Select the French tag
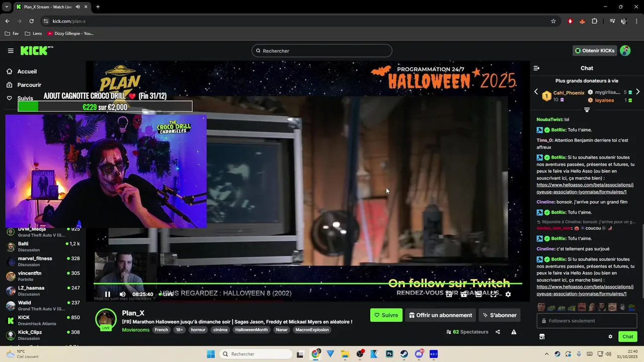 tap(162, 330)
